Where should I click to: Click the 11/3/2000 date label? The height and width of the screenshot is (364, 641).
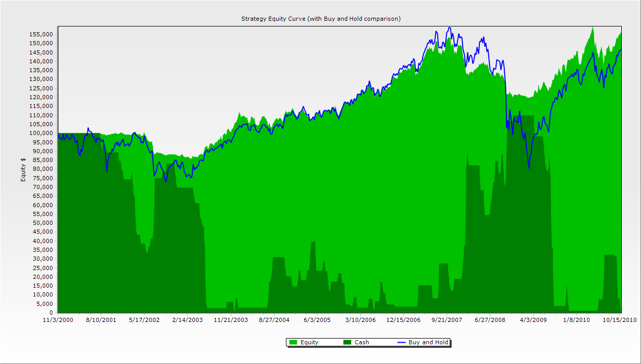point(58,320)
